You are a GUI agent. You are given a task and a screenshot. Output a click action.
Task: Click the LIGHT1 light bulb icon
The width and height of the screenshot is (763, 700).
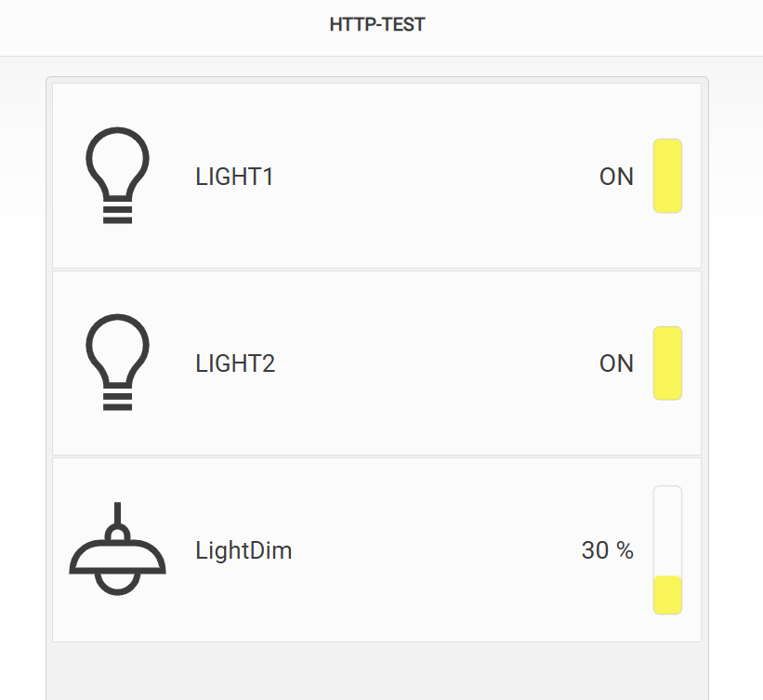[x=117, y=176]
